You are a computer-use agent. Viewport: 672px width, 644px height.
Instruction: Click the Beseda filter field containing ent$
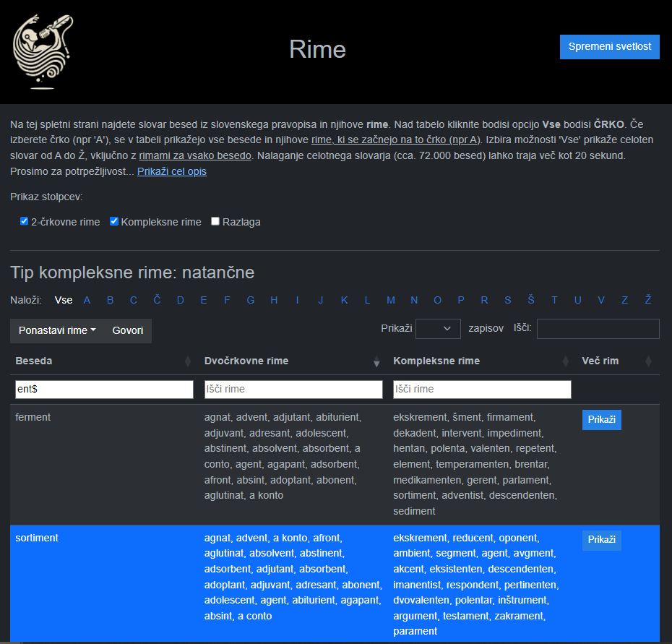(104, 389)
